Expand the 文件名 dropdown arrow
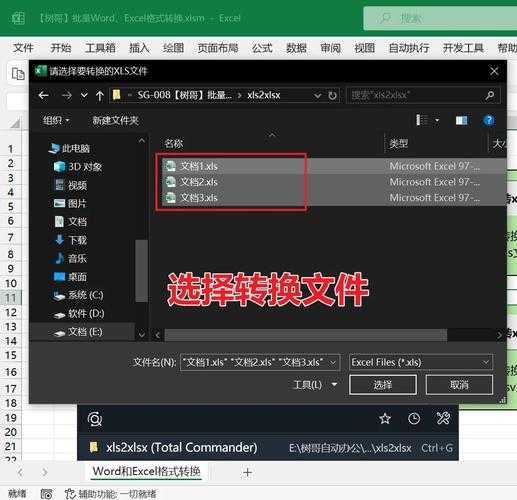Screen dimensions: 517x500 click(333, 362)
